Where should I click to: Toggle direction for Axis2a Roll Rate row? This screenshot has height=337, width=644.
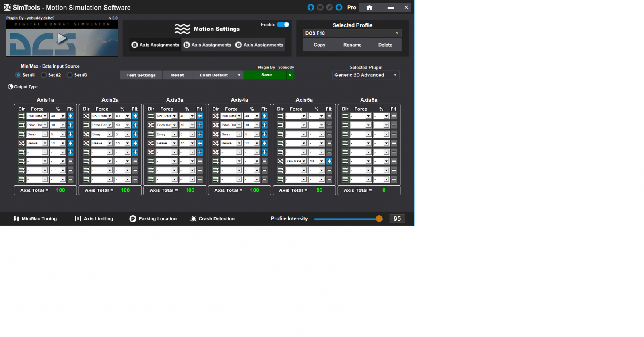[86, 116]
